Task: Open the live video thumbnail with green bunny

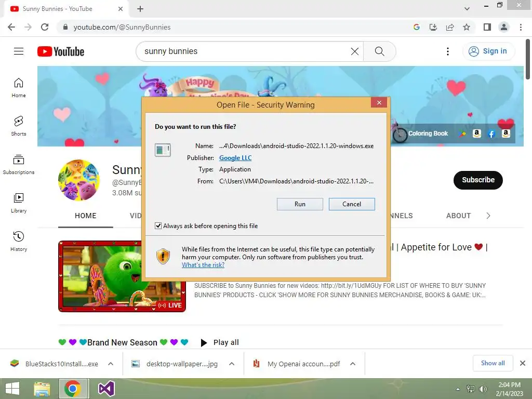Action: tap(122, 276)
